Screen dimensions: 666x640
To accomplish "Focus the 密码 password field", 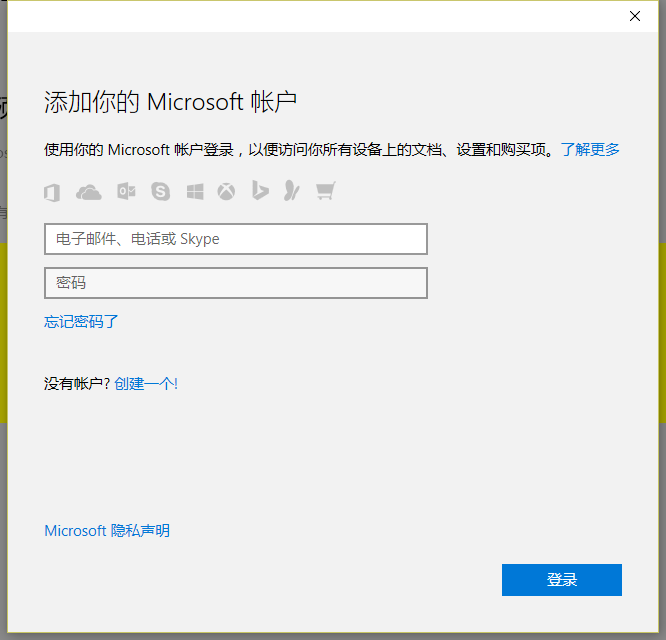I will 236,283.
